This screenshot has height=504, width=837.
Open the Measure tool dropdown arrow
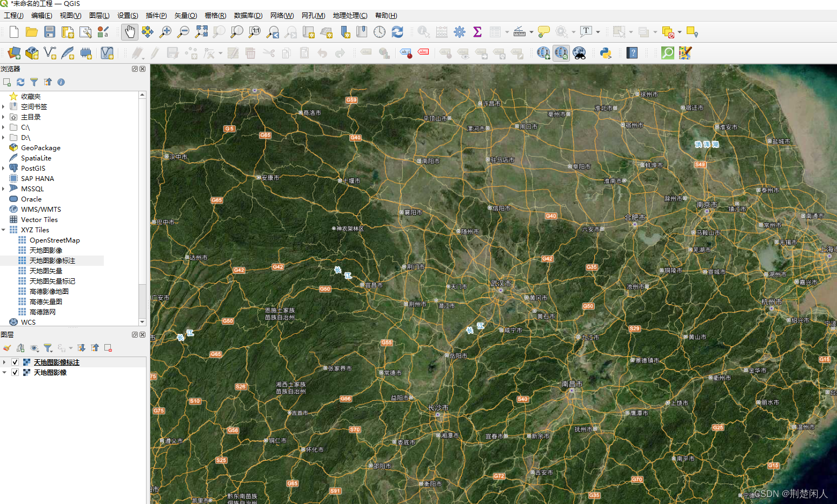point(532,32)
